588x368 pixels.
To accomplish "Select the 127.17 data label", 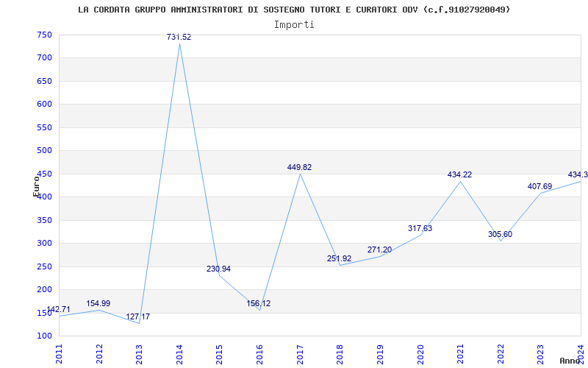I will pyautogui.click(x=137, y=316).
